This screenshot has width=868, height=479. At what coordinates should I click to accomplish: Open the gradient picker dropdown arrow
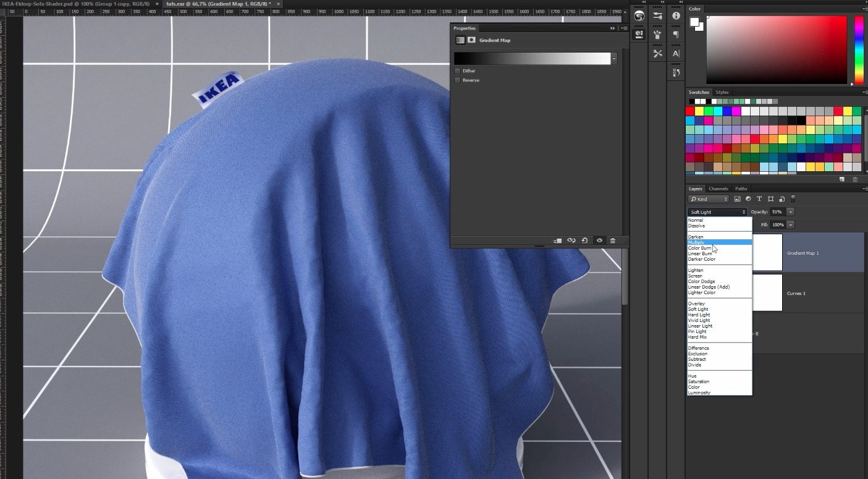614,59
